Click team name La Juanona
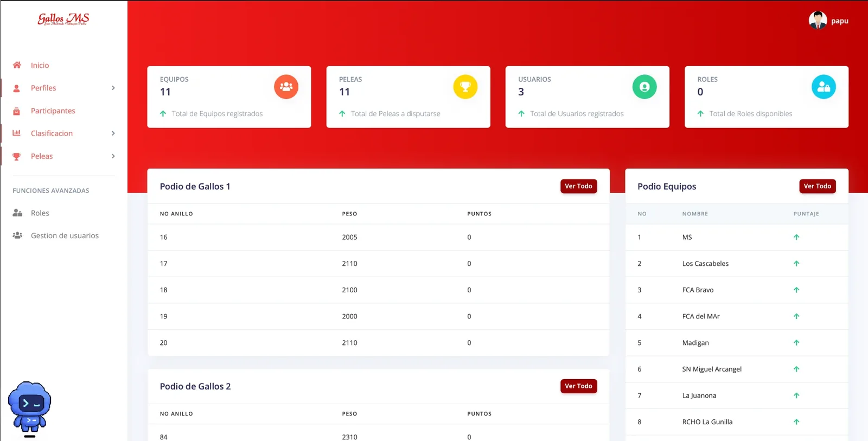The height and width of the screenshot is (441, 868). click(699, 395)
